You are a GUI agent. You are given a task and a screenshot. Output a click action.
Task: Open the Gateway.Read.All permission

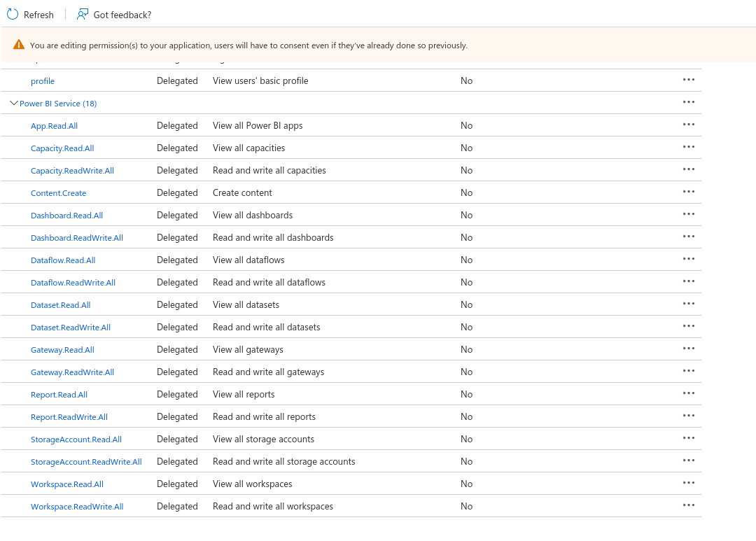63,350
